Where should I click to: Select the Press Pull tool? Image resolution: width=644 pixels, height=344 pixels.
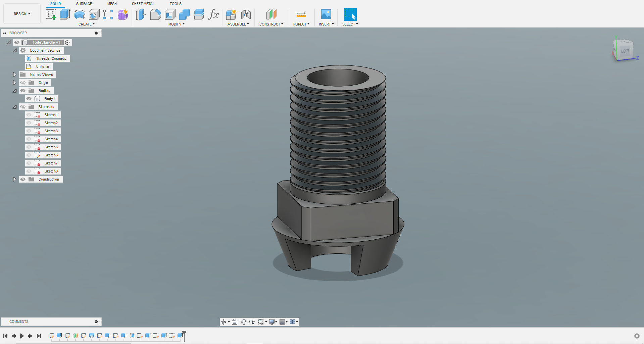[x=141, y=14]
